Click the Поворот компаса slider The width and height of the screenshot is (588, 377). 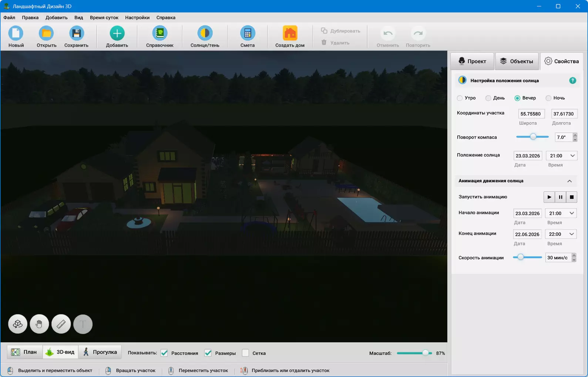point(532,137)
